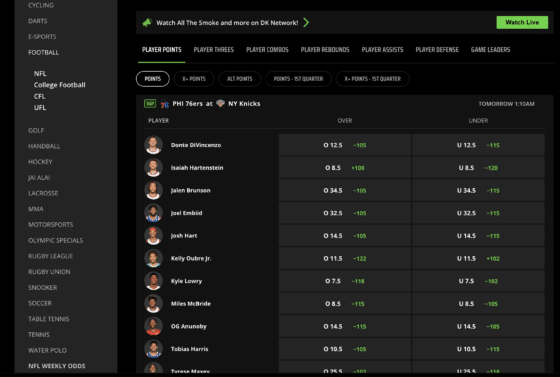560x377 pixels.
Task: Switch to the Player Defense tab
Action: coord(437,50)
